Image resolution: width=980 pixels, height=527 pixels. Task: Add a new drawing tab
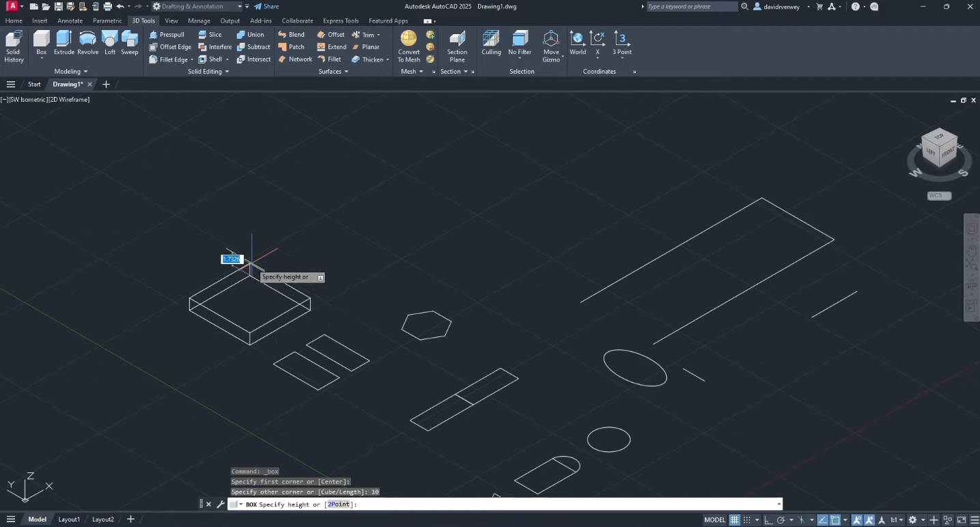106,84
